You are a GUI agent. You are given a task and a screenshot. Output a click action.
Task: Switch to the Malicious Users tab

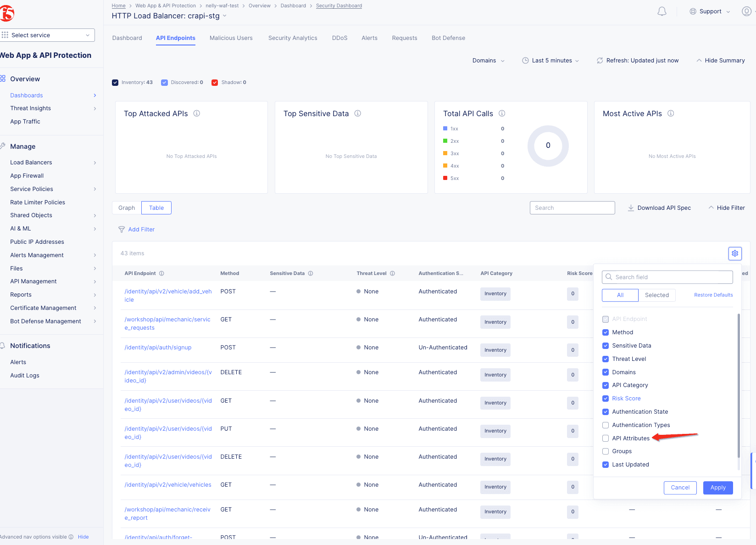[231, 38]
